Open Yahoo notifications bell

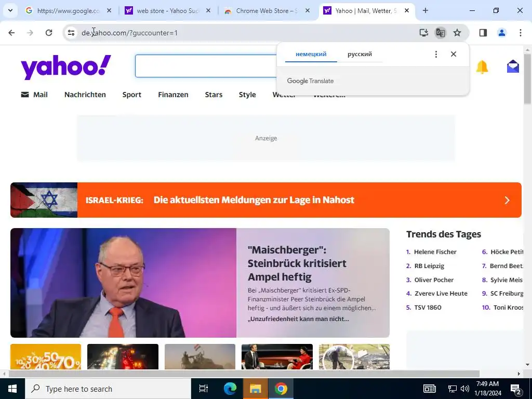tap(482, 67)
